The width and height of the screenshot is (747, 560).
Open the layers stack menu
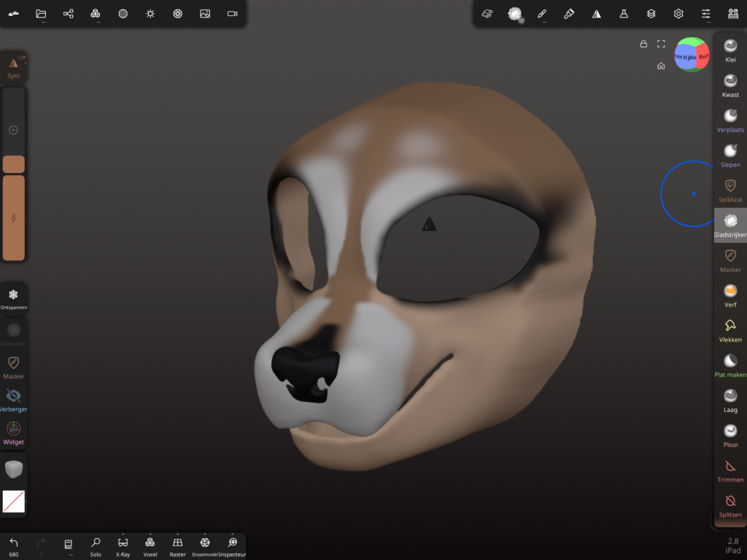651,14
